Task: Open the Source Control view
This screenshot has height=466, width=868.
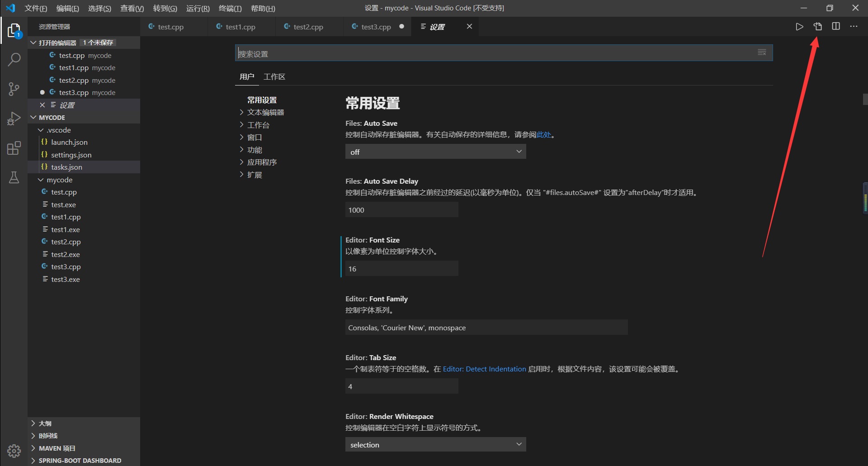Action: tap(14, 89)
